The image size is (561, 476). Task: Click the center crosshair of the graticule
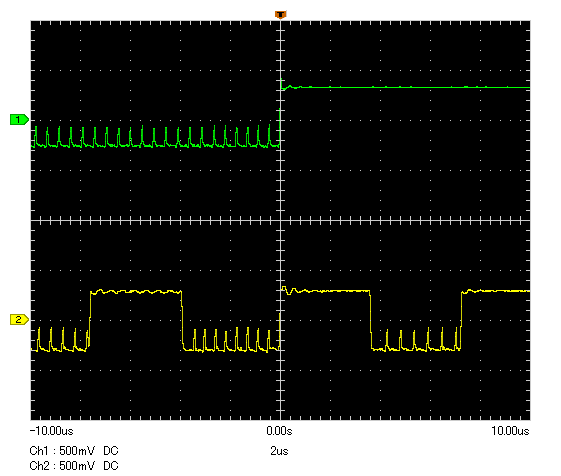coord(280,220)
